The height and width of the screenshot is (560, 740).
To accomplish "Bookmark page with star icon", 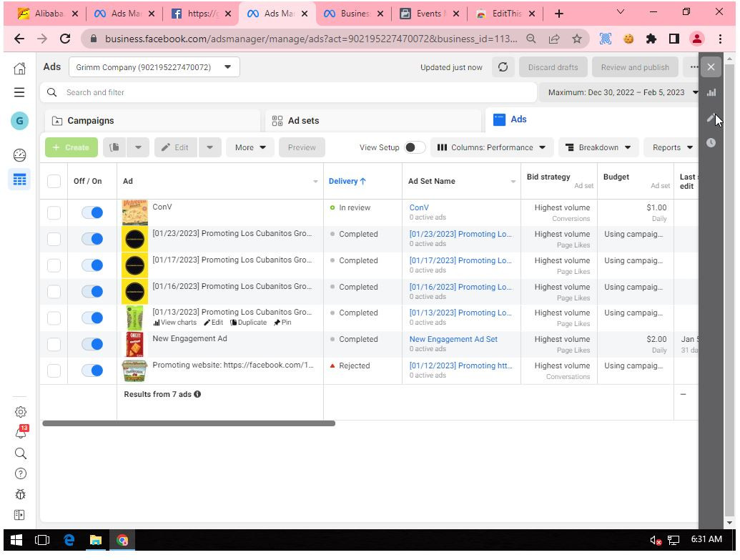I will pos(577,39).
